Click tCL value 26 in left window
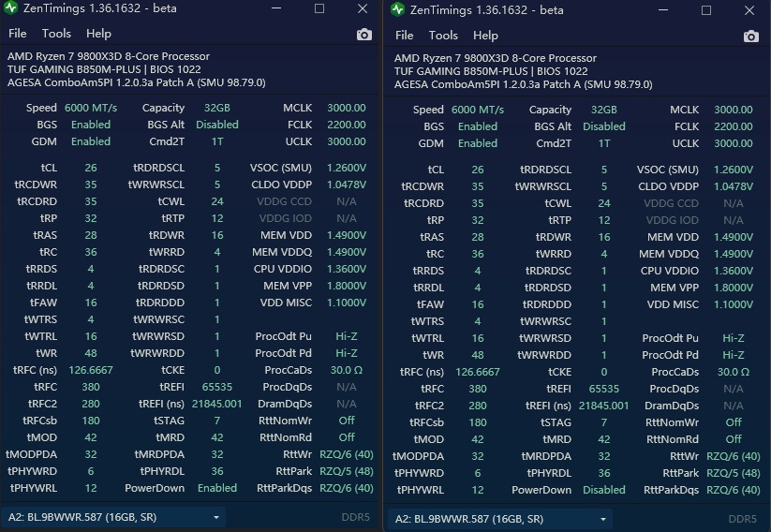771x532 pixels. tap(91, 168)
